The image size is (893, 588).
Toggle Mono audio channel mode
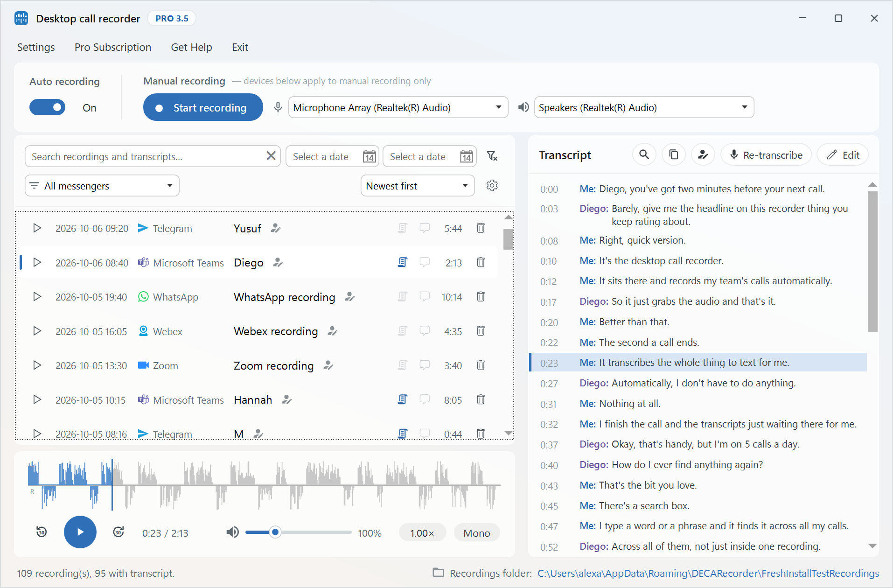click(477, 533)
